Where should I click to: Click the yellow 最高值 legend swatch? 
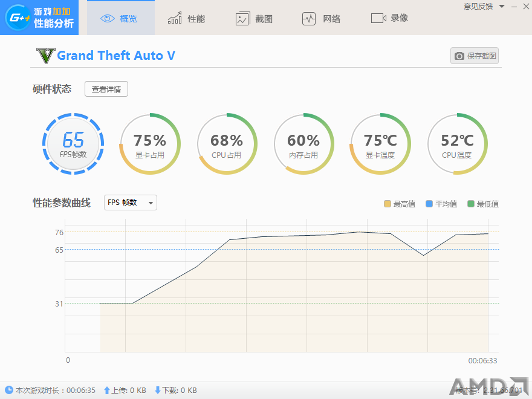click(387, 204)
